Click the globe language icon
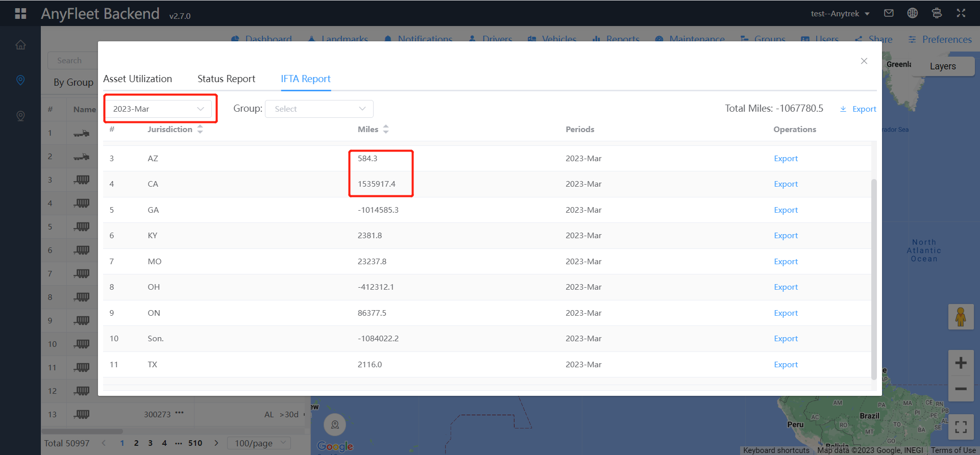This screenshot has width=980, height=455. (x=913, y=13)
